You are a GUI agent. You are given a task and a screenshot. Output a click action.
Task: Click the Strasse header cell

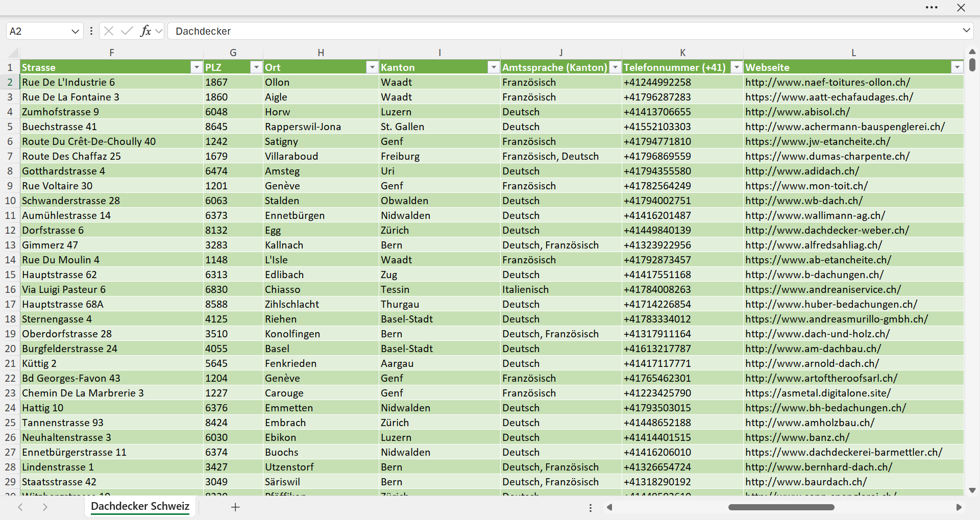click(112, 67)
